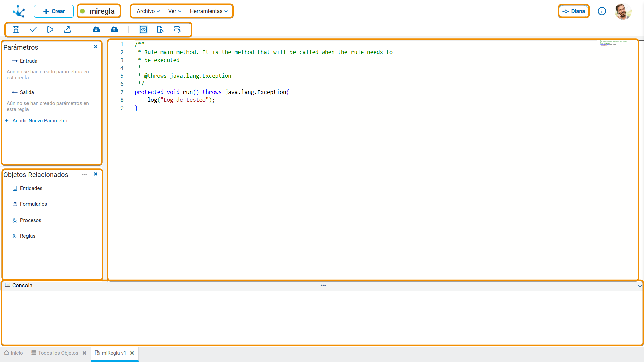Go to the Inicio tab

pos(14,353)
